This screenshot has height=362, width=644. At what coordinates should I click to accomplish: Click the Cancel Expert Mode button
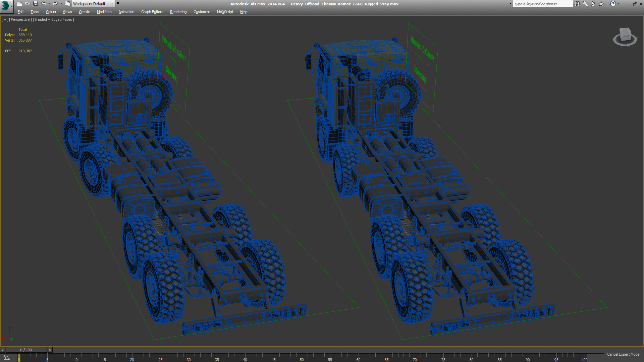(x=623, y=354)
